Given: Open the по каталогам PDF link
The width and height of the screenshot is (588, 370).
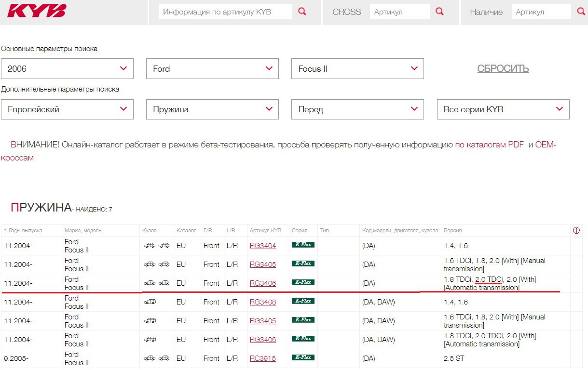Looking at the screenshot, I should click(489, 145).
